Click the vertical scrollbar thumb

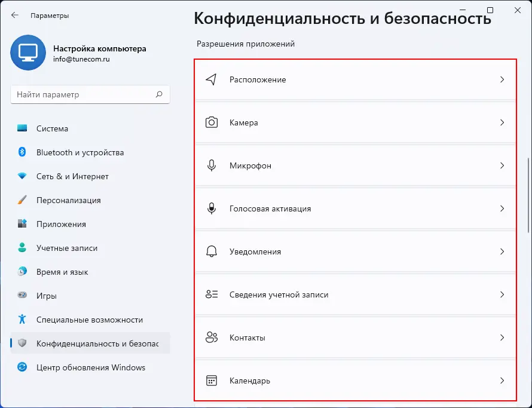(528, 195)
